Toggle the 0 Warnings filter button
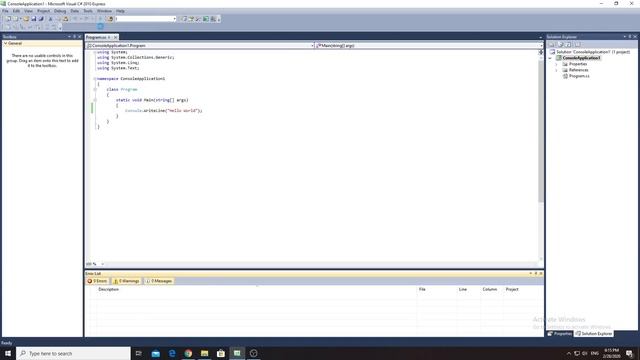The image size is (640, 360). coord(127,281)
